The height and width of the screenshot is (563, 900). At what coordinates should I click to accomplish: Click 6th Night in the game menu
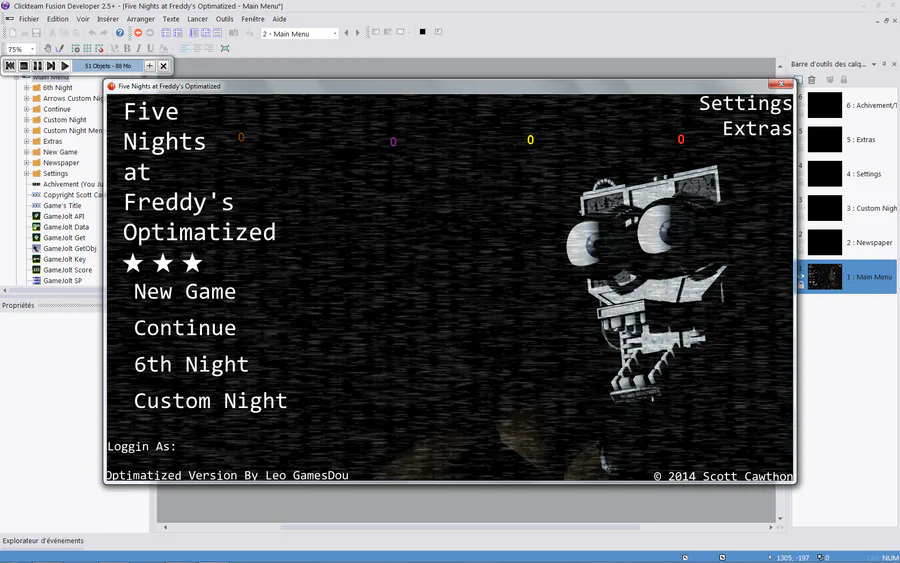click(x=191, y=364)
